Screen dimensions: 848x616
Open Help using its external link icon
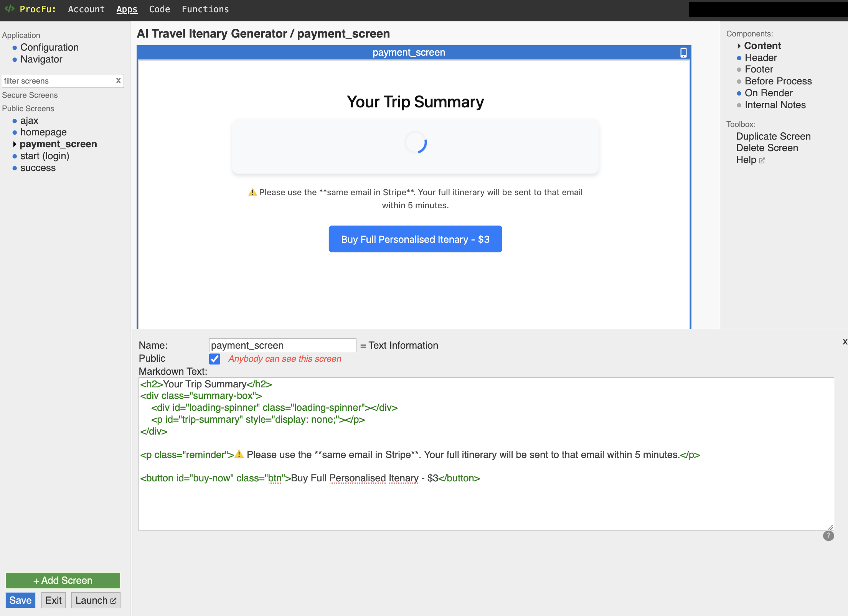click(x=762, y=160)
